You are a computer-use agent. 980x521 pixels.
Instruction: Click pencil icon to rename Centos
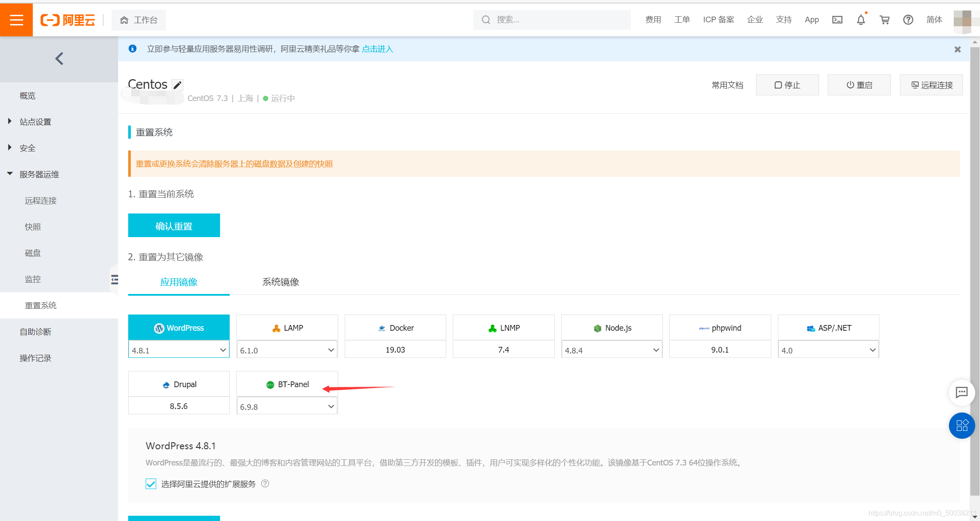177,85
